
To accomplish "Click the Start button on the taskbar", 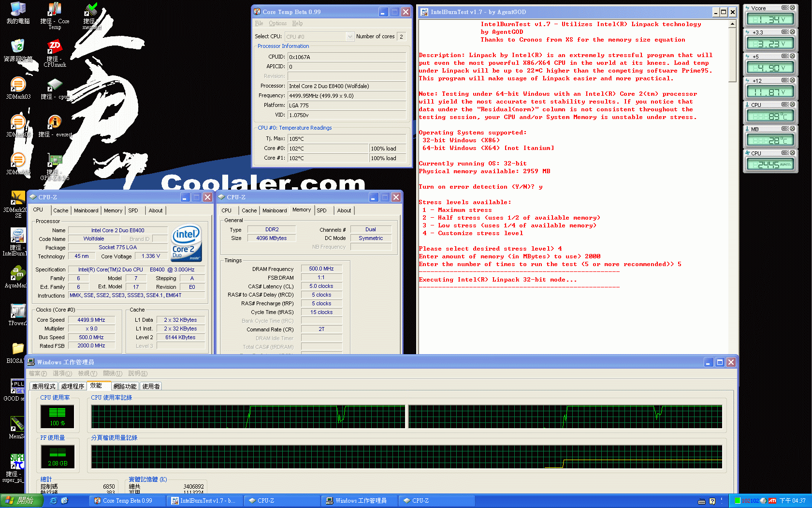I will [x=21, y=501].
